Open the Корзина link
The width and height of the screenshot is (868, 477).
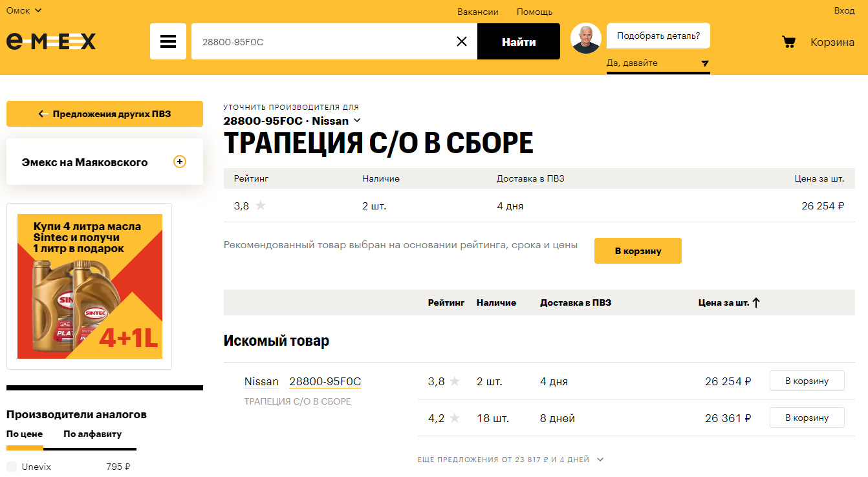coord(832,42)
